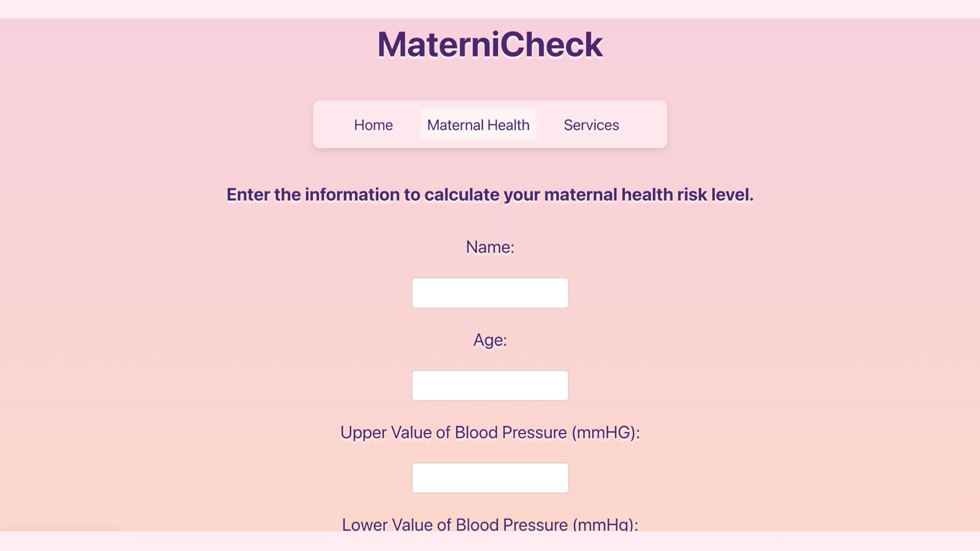Click the Lower Value of Blood Pressure label
980x551 pixels.
(490, 524)
